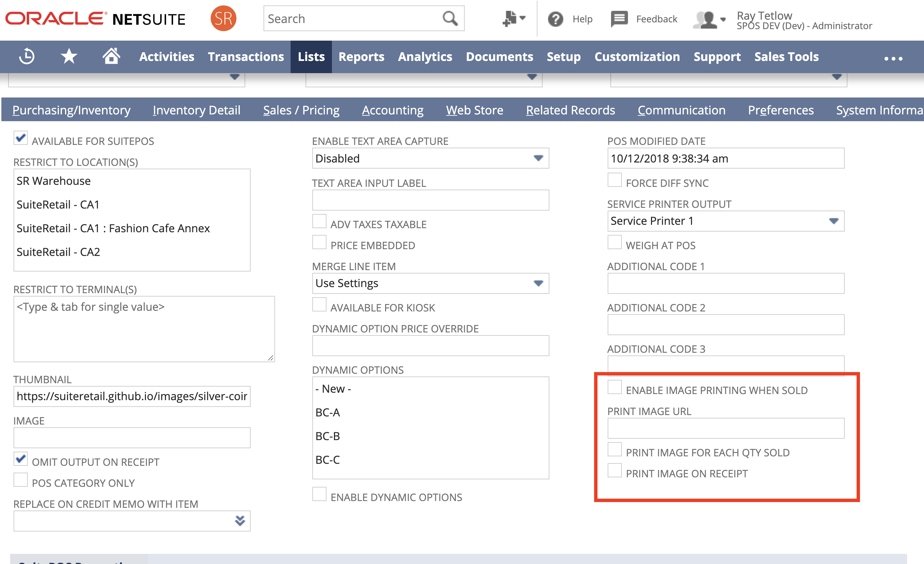Toggle Omit Output on Receipt checkbox
Viewport: 924px width, 564px height.
pos(21,459)
